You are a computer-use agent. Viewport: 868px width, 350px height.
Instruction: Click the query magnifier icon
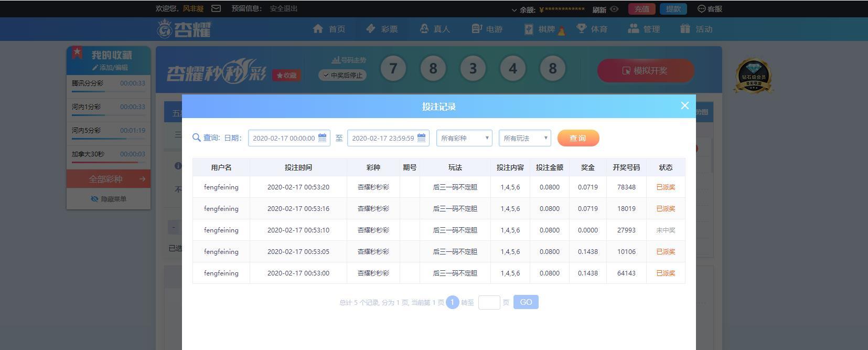pyautogui.click(x=197, y=137)
